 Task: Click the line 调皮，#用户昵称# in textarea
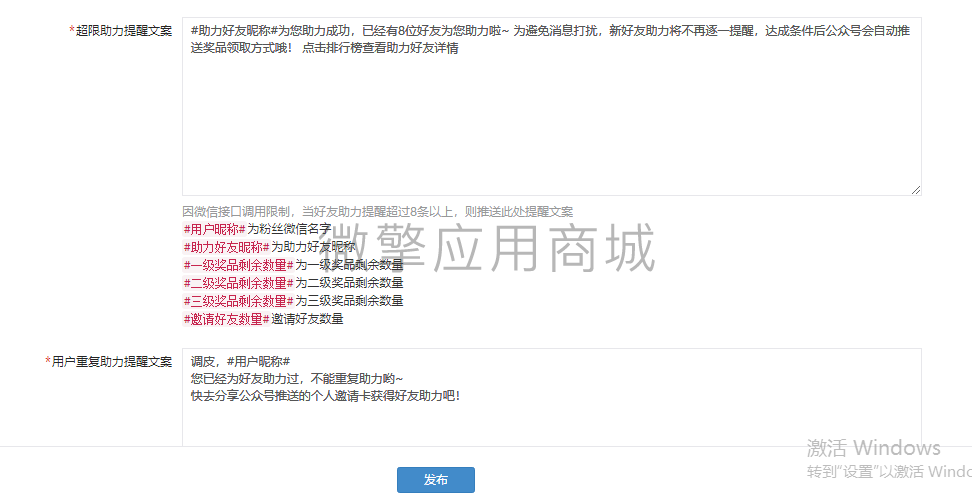[241, 361]
